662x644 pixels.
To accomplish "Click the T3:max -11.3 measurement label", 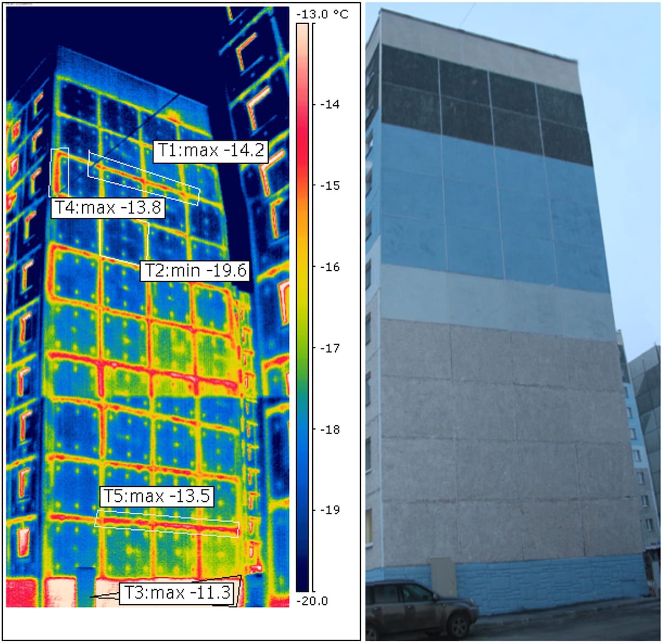I will 177,593.
